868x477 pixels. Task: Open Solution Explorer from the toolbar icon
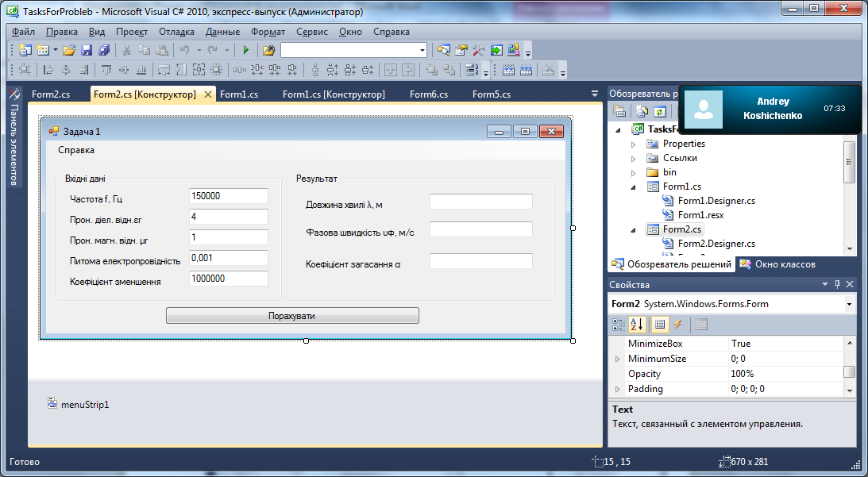443,50
